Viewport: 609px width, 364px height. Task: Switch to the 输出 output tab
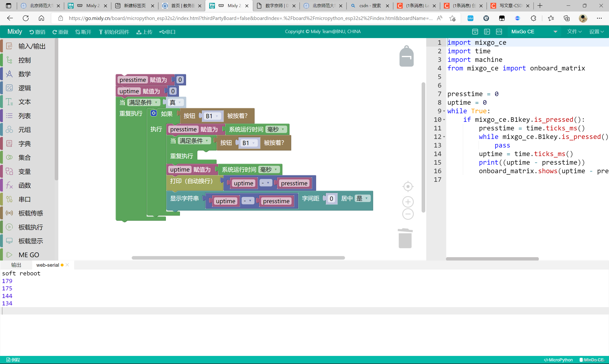[16, 265]
